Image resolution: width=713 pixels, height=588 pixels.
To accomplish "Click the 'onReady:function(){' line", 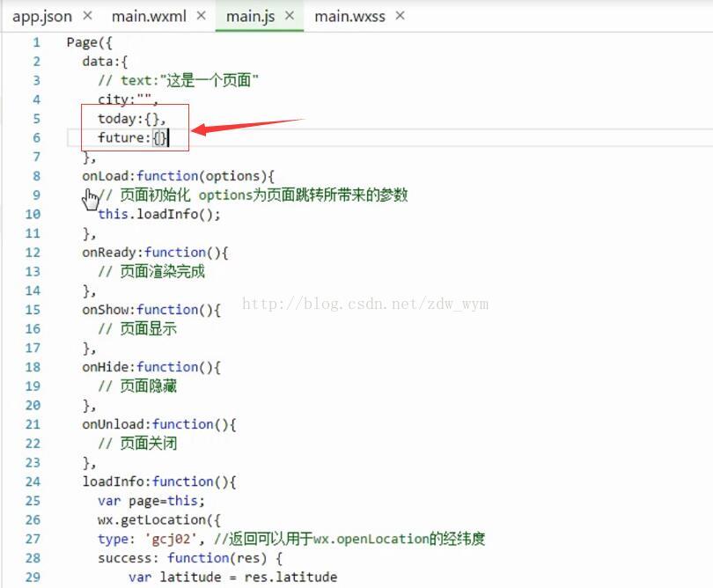I will [156, 253].
